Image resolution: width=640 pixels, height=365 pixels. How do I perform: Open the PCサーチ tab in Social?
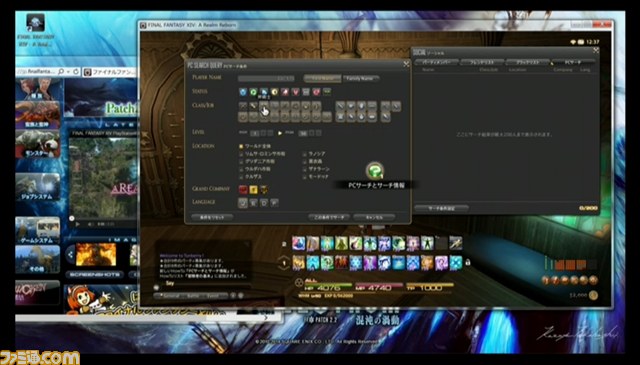tap(573, 62)
